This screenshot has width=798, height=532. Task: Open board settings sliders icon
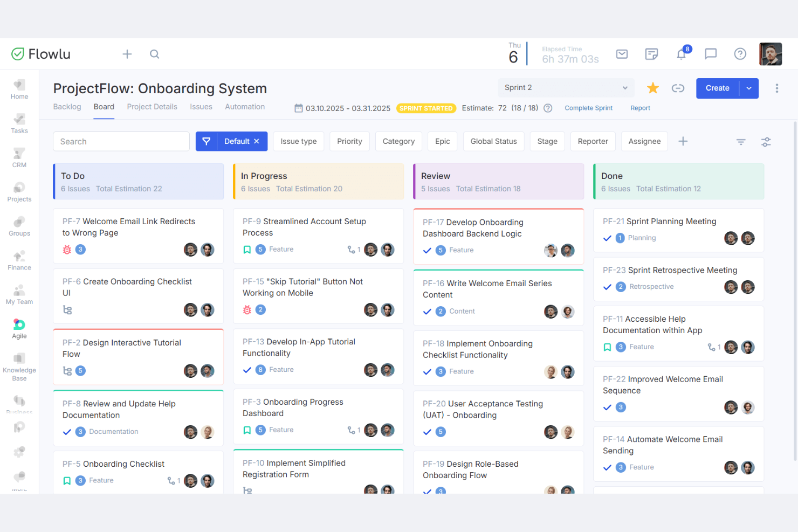pos(766,141)
